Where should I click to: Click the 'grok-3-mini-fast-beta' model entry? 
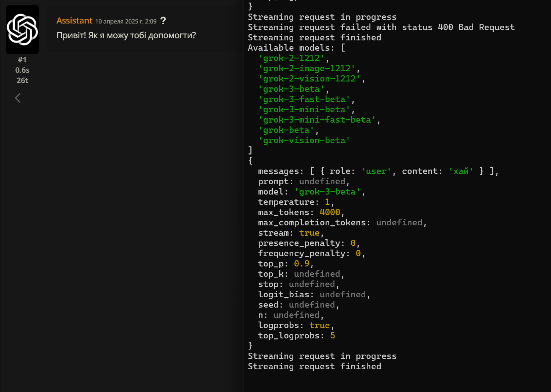[319, 120]
